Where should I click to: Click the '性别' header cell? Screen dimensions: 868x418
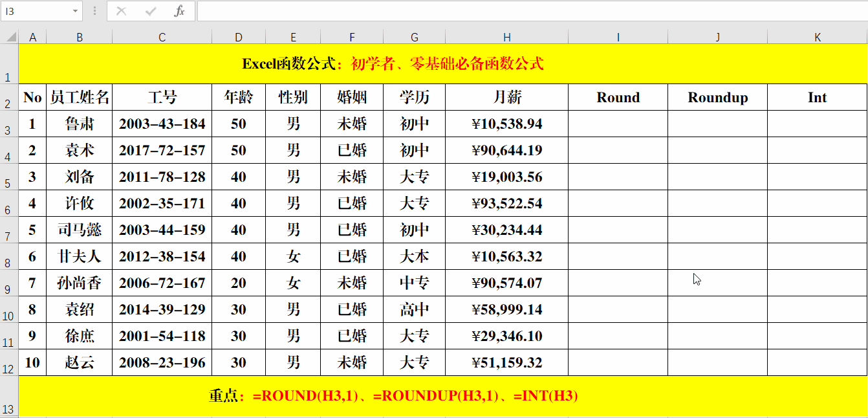coord(293,97)
